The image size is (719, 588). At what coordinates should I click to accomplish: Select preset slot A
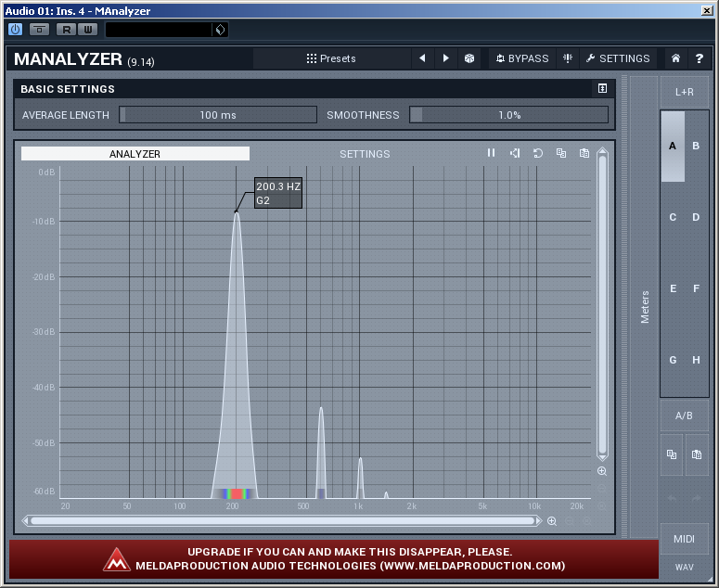point(673,146)
